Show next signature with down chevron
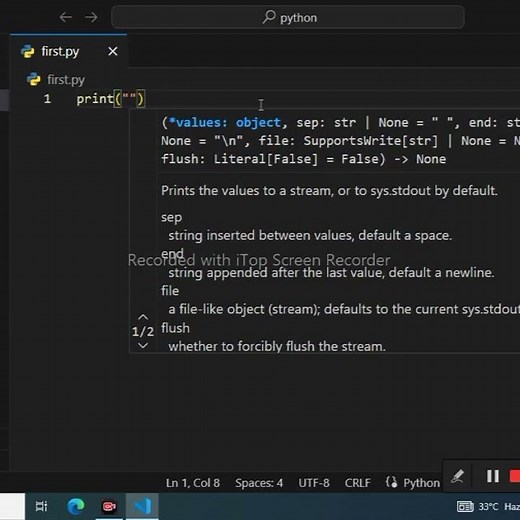 (143, 346)
